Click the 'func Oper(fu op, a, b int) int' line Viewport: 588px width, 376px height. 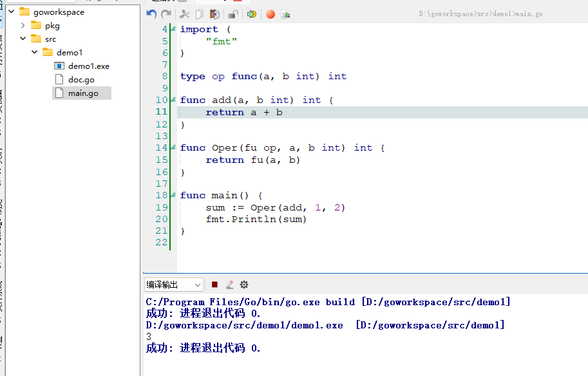click(282, 148)
